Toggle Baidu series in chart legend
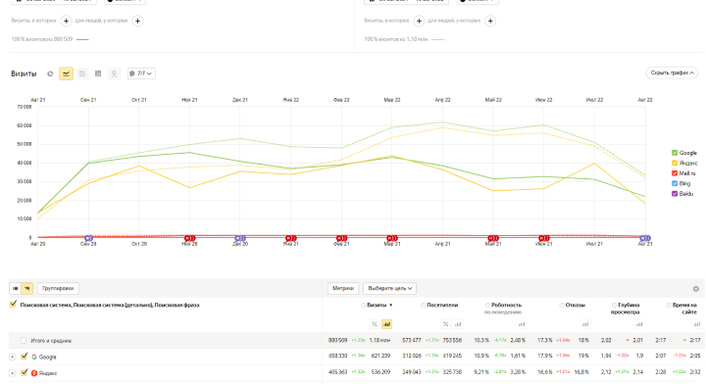 coord(674,194)
